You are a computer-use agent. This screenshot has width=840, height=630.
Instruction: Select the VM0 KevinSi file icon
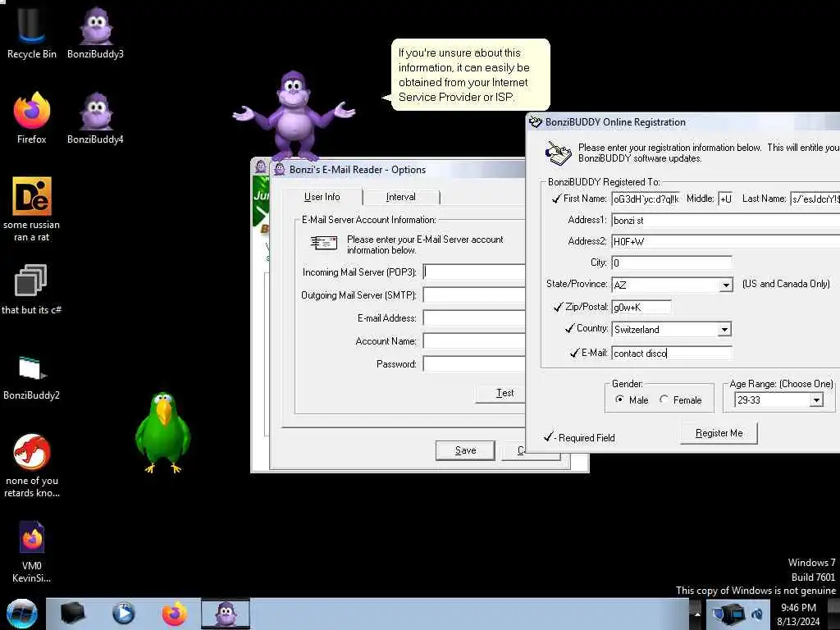[32, 552]
